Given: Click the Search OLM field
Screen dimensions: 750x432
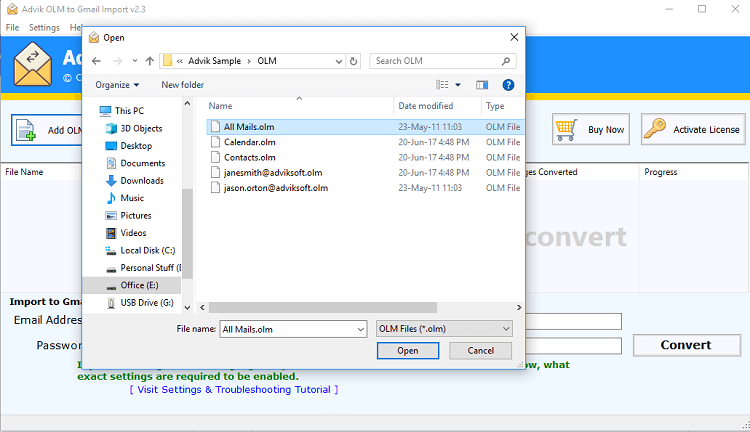Looking at the screenshot, I should 437,61.
